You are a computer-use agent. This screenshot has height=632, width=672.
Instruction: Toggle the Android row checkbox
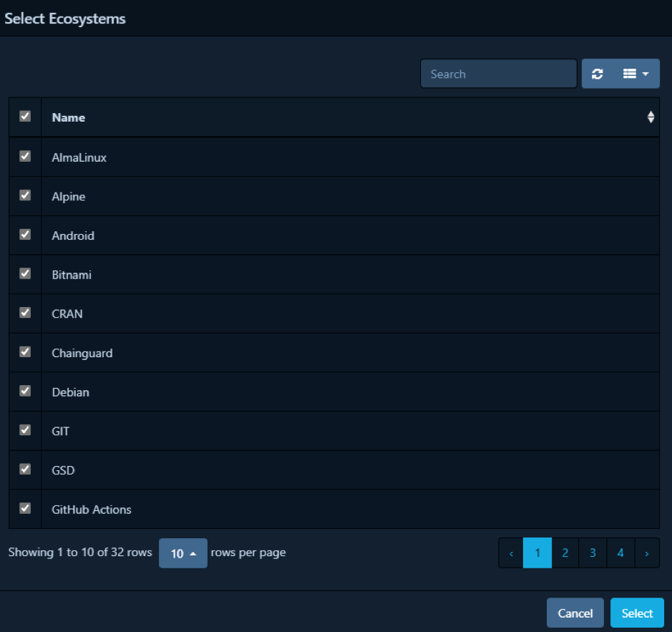25,234
